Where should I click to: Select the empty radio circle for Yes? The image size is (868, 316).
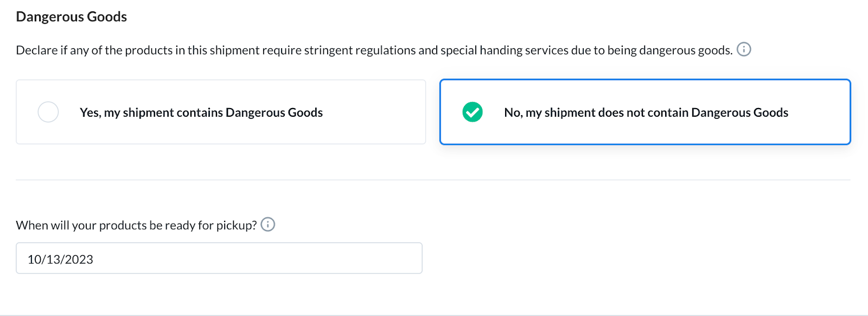[48, 112]
